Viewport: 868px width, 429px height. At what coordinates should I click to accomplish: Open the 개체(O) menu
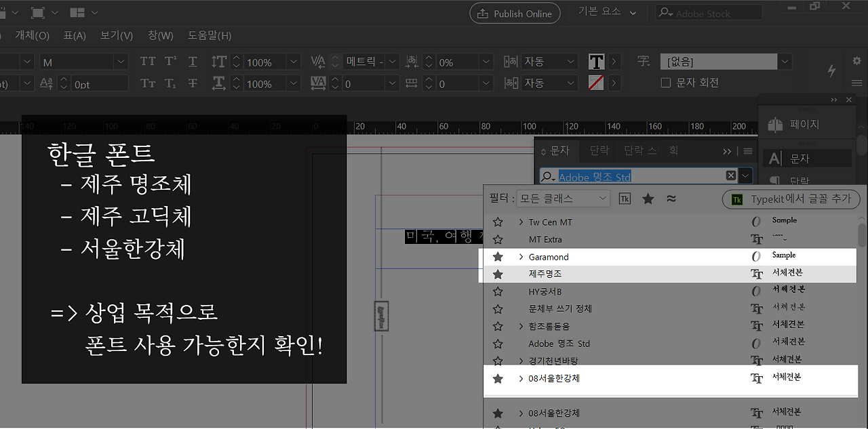pyautogui.click(x=32, y=35)
